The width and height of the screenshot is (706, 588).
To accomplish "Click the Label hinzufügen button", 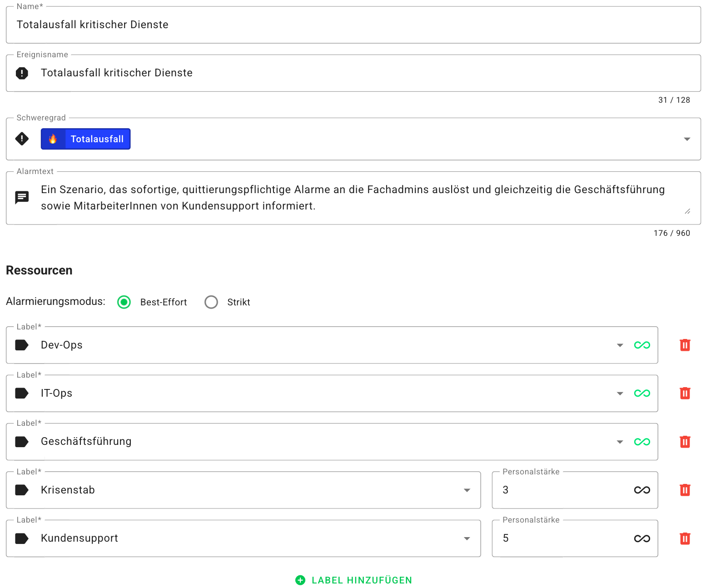I will pyautogui.click(x=361, y=580).
